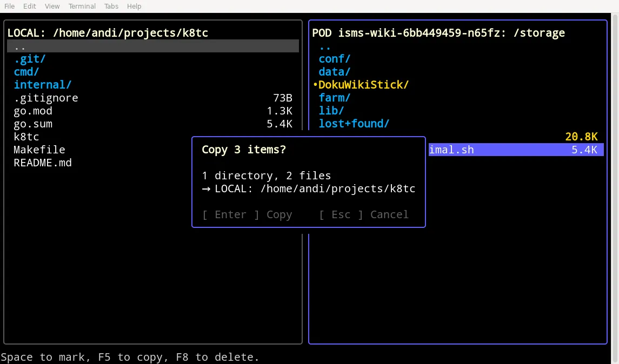Image resolution: width=619 pixels, height=364 pixels.
Task: Cancel the copy dialog via Esc Cancel
Action: [x=364, y=214]
